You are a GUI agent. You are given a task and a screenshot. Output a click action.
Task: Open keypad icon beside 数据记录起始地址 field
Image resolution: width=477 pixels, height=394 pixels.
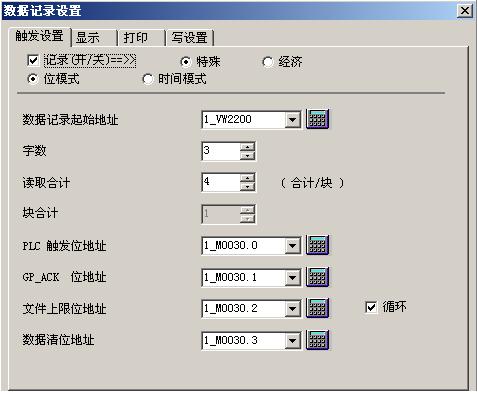[317, 119]
